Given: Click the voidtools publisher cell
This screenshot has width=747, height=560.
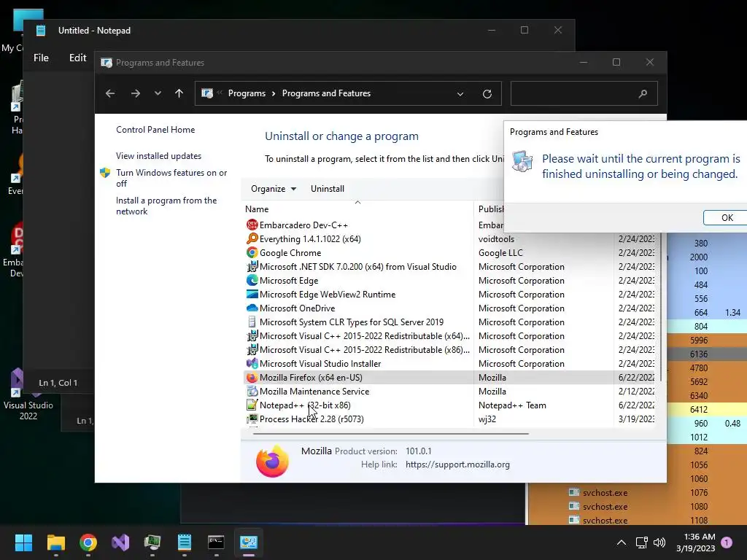Looking at the screenshot, I should click(x=496, y=238).
